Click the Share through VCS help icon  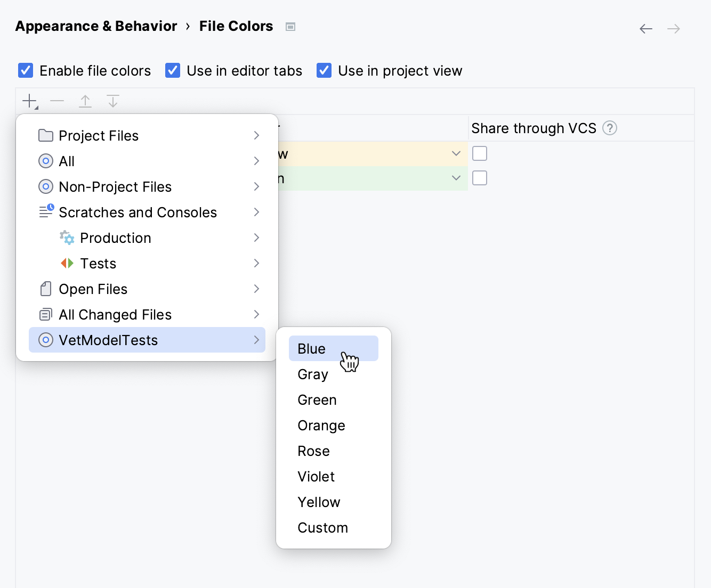(610, 128)
